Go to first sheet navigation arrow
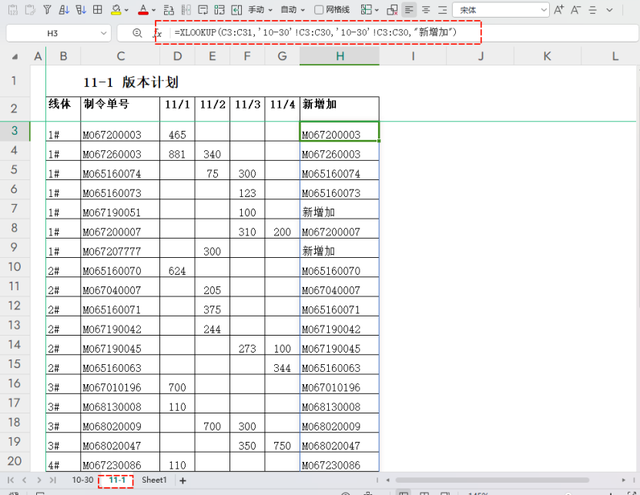Image resolution: width=640 pixels, height=495 pixels. pyautogui.click(x=11, y=480)
